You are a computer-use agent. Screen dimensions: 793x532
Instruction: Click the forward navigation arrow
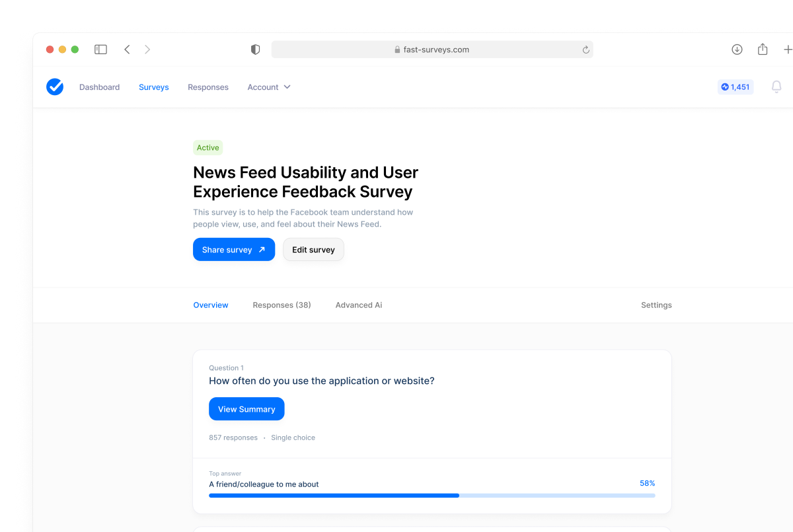(x=147, y=49)
